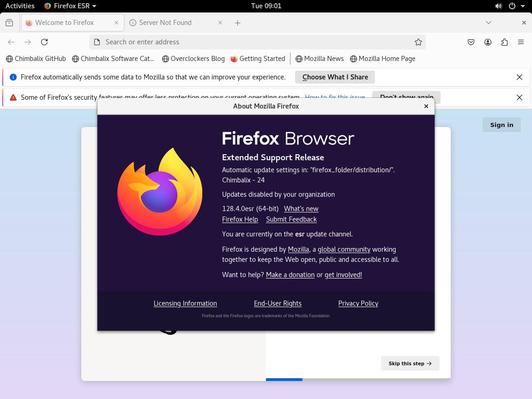The width and height of the screenshot is (532, 399).
Task: Open Licensing Information link
Action: click(185, 303)
